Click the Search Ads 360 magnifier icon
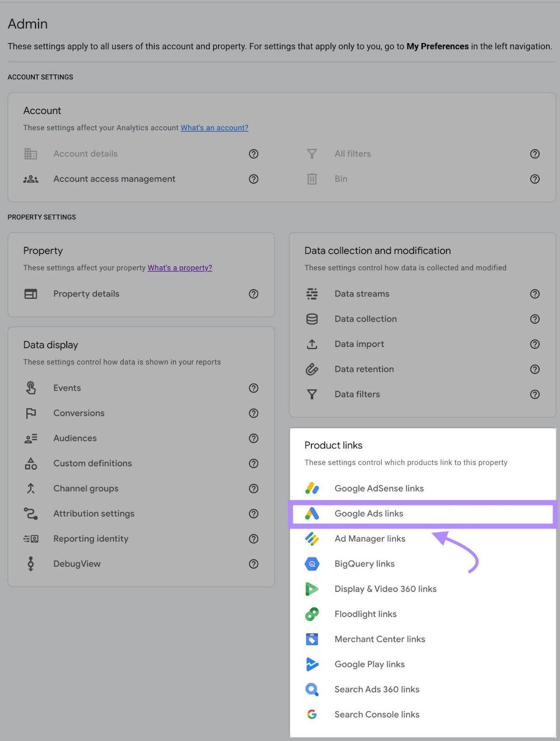This screenshot has height=741, width=560. 312,689
